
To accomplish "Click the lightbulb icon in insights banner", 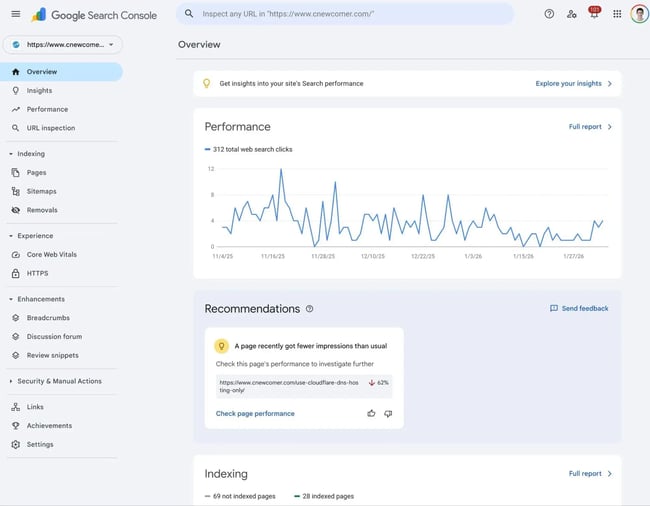I will click(206, 83).
